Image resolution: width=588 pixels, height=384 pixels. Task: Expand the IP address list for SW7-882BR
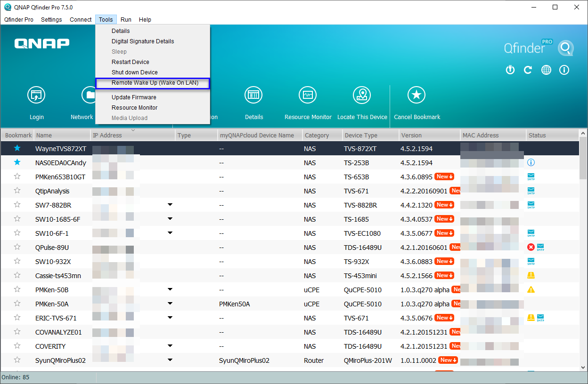[170, 205]
